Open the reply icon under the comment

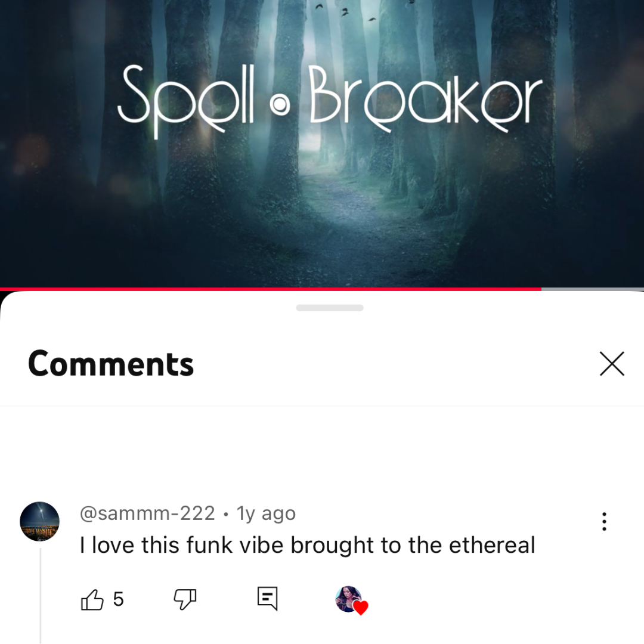[267, 599]
